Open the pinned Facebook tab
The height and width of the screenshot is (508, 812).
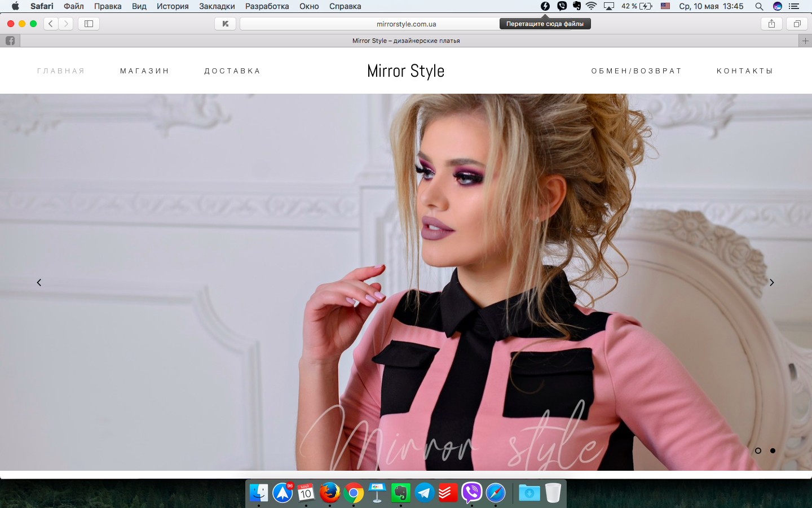10,41
